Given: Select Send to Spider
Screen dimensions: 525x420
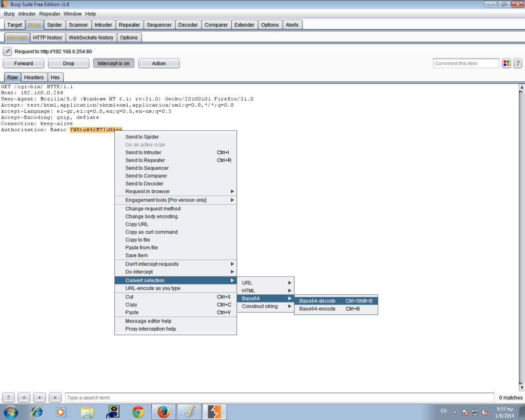Looking at the screenshot, I should [x=175, y=136].
